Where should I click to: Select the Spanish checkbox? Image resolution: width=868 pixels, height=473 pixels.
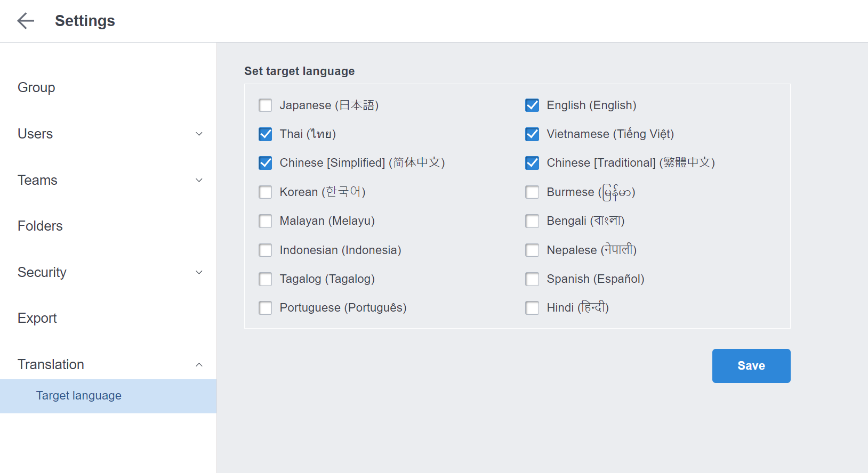[532, 279]
